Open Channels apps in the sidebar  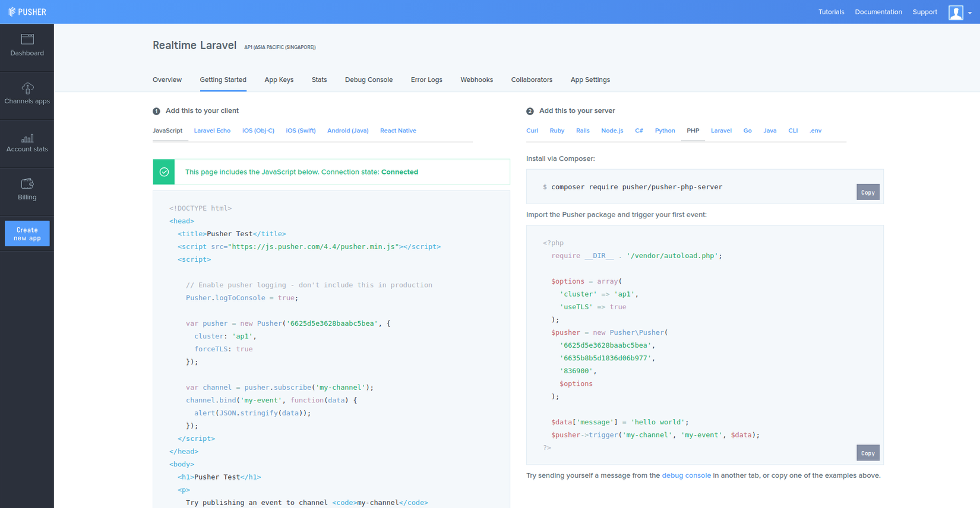point(27,94)
